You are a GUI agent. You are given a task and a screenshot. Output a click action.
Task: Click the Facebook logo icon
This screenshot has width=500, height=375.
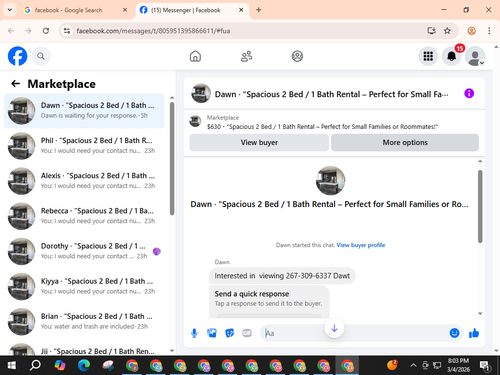pyautogui.click(x=17, y=56)
